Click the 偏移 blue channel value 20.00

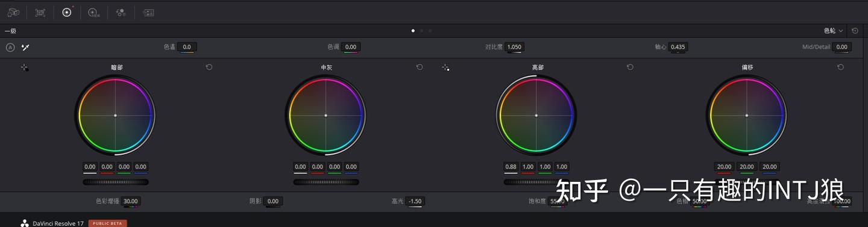tap(769, 167)
